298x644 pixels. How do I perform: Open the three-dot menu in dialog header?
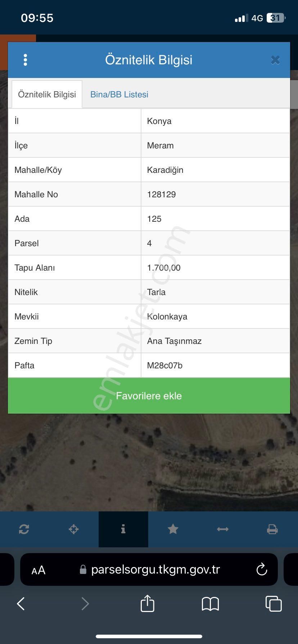(25, 60)
